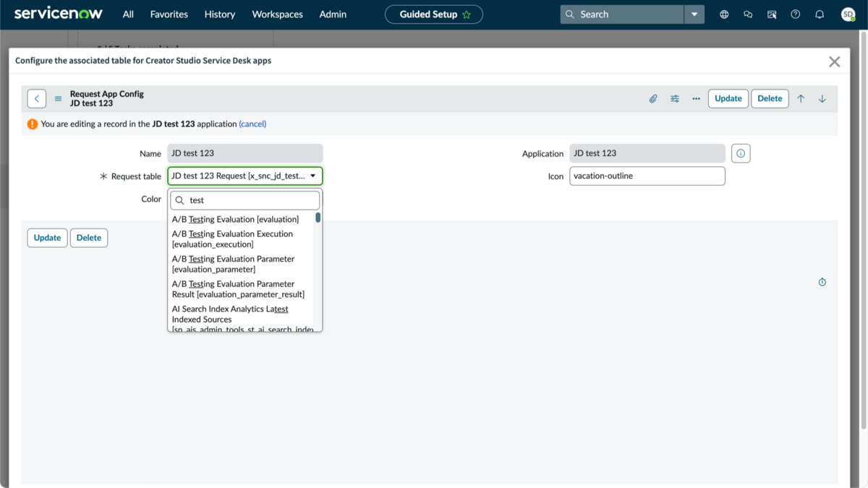Click the bottom Update button
Screen dimensions: 868x488
point(47,238)
